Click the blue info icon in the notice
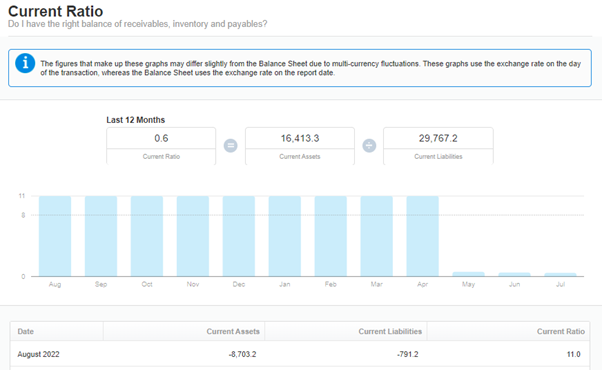The height and width of the screenshot is (370, 602). coord(25,63)
